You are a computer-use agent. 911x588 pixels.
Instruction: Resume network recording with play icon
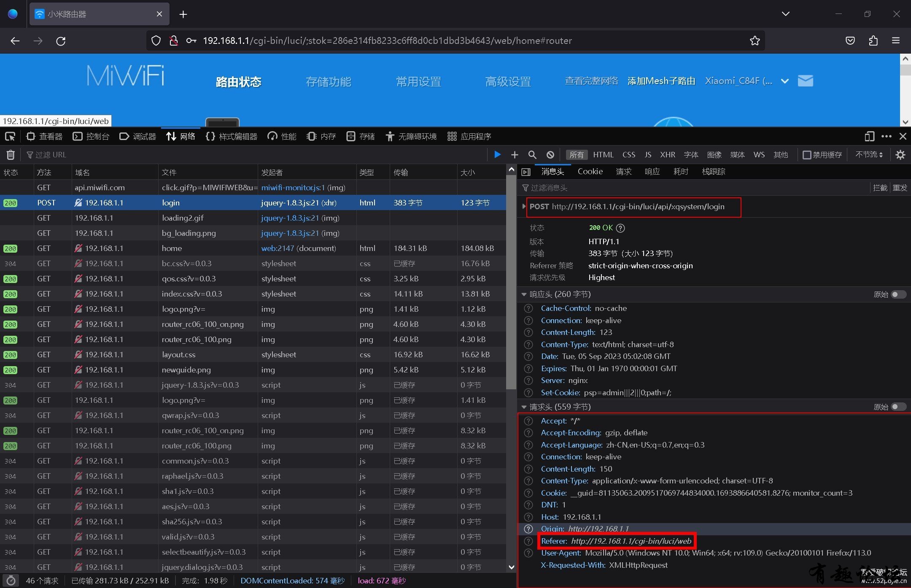[x=497, y=154]
